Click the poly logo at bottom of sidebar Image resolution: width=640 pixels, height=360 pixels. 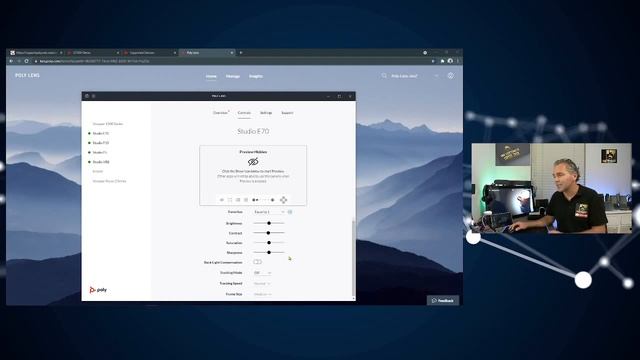pyautogui.click(x=98, y=290)
